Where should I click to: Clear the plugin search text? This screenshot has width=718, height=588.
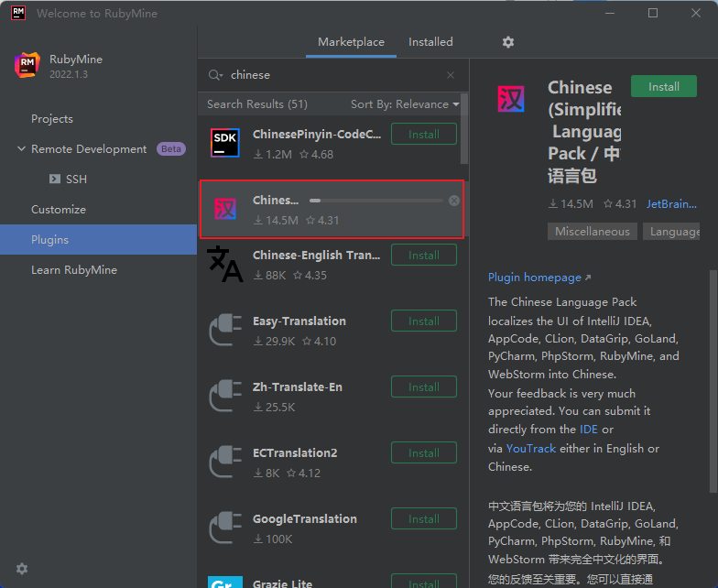(451, 75)
